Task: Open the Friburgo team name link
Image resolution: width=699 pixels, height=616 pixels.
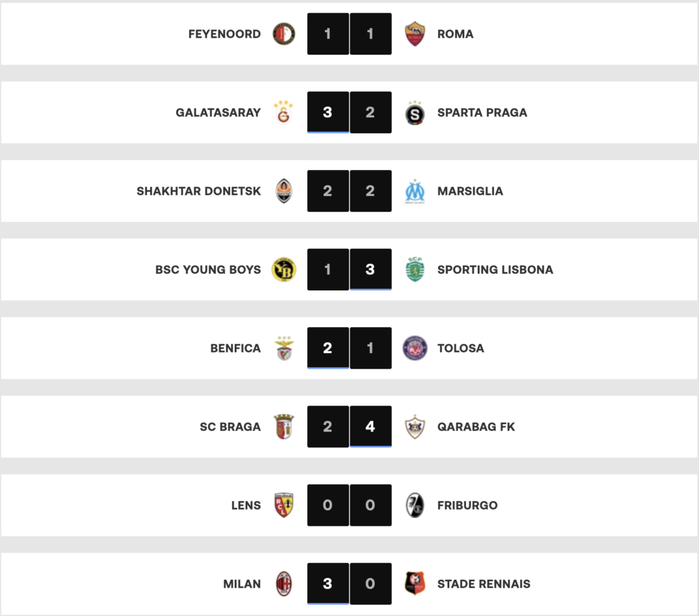Action: tap(467, 505)
